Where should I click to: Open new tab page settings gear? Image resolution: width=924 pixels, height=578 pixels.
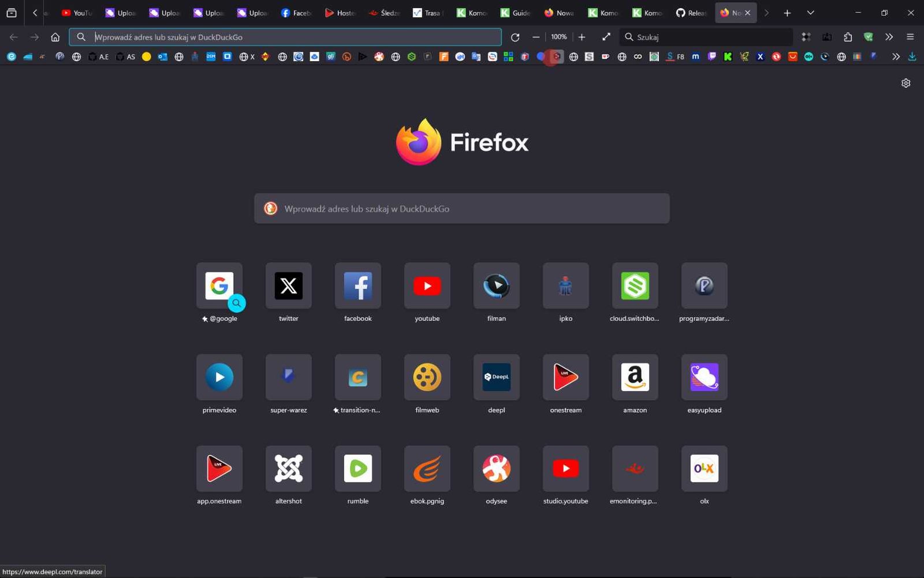[906, 83]
